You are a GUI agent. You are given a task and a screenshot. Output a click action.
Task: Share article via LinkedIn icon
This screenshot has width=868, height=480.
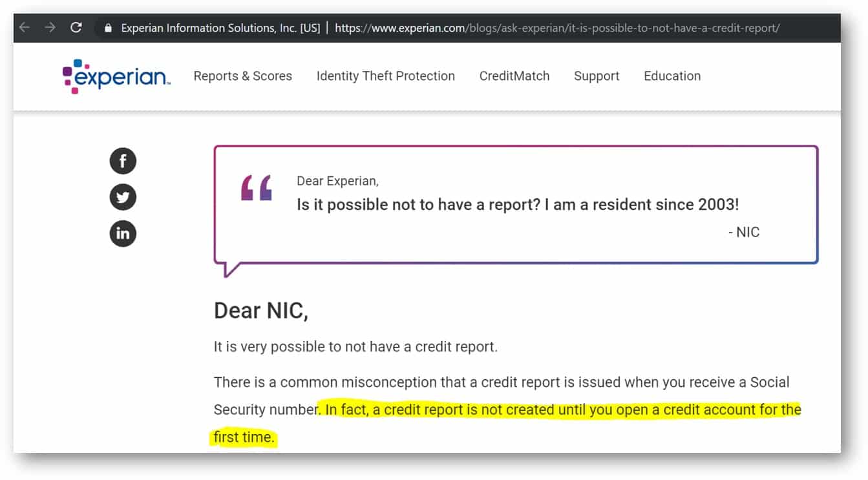123,233
